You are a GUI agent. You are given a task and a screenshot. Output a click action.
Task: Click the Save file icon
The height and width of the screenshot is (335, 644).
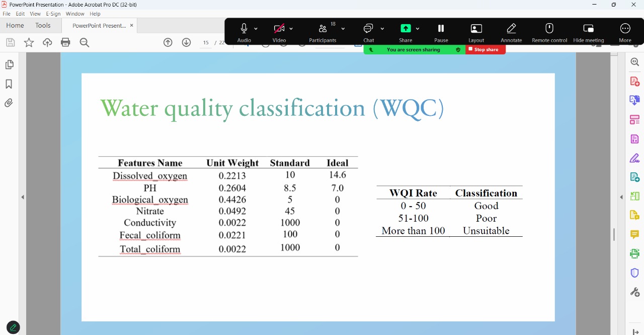[x=10, y=43]
